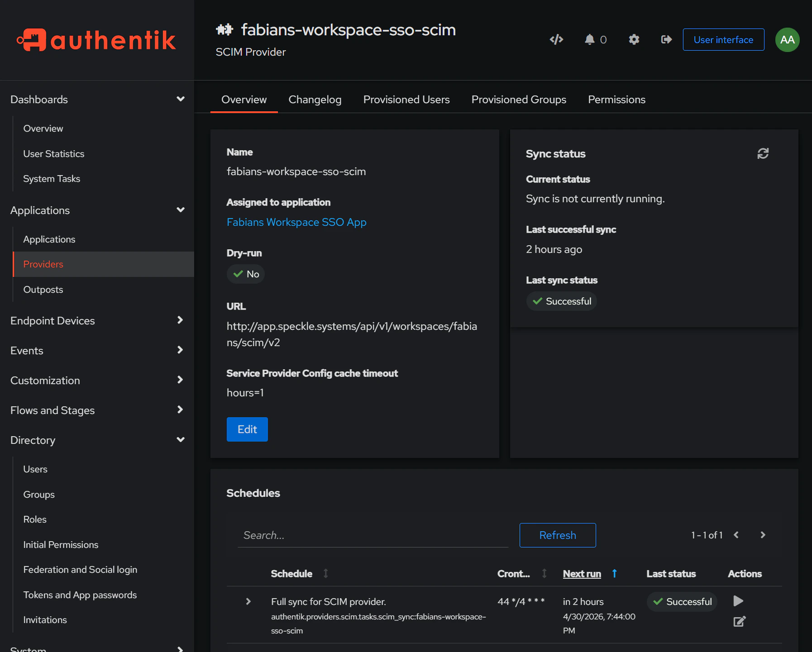Open Providers in the sidebar

pos(104,264)
